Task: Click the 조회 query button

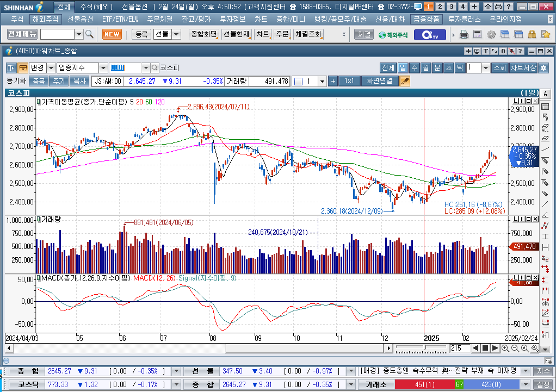Action: click(x=499, y=68)
